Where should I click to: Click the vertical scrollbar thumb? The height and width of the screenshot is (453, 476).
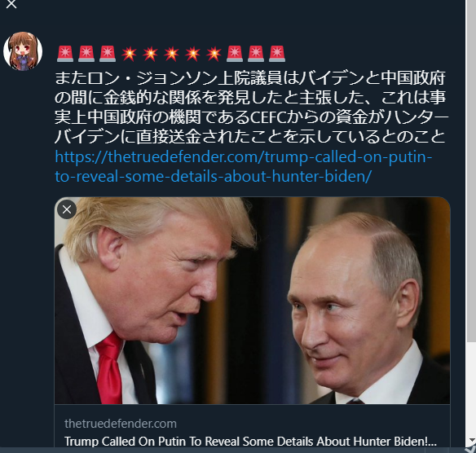(x=471, y=170)
